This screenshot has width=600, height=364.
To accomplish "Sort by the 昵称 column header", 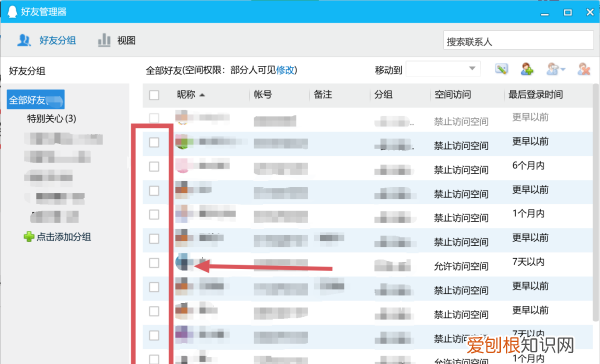I will [x=191, y=95].
